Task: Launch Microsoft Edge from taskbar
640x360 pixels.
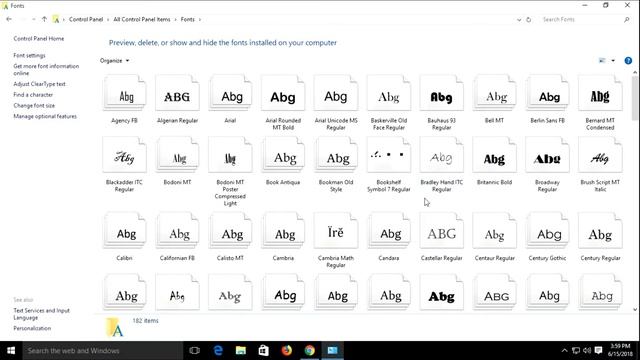Action: pyautogui.click(x=218, y=351)
